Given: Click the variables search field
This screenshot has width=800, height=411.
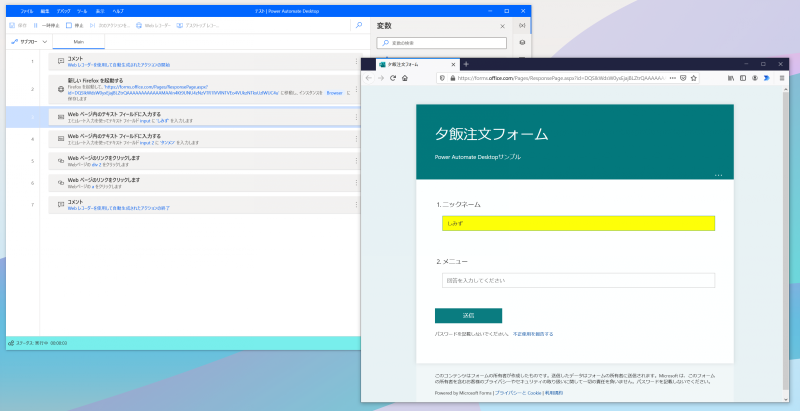Looking at the screenshot, I should [x=442, y=43].
